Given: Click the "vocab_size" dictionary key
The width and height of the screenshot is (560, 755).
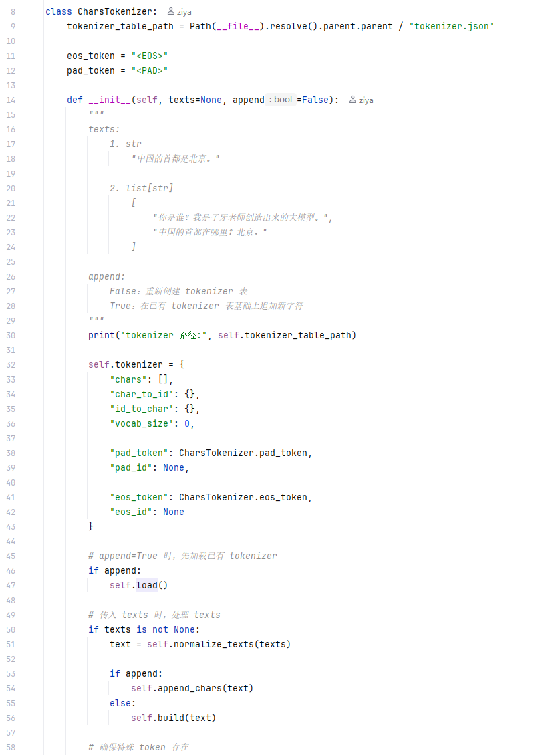Looking at the screenshot, I should [x=142, y=424].
